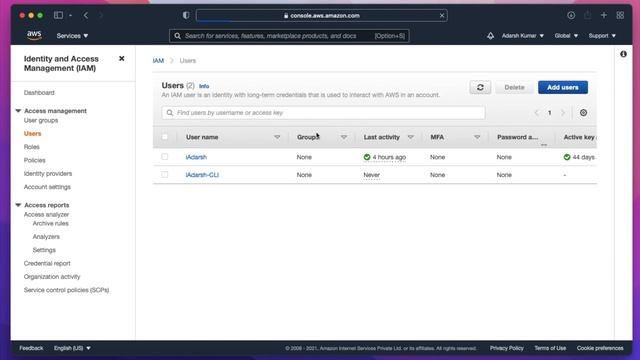Open Organization activity in sidebar
The height and width of the screenshot is (360, 640).
pyautogui.click(x=52, y=277)
